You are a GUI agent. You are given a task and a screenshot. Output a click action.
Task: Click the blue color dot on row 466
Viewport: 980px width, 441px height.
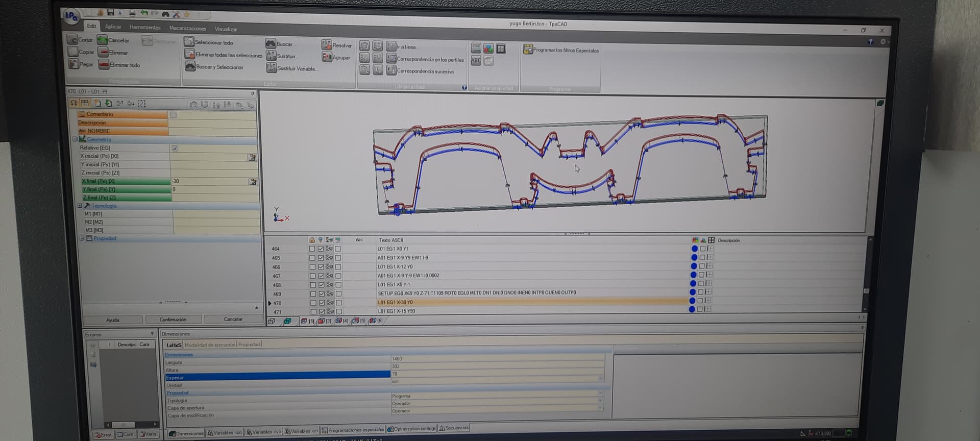694,266
